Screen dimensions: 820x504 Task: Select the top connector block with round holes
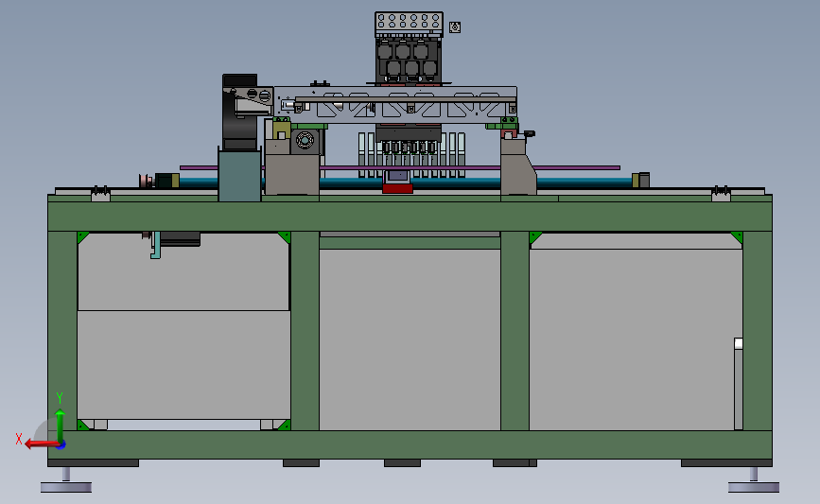tap(409, 25)
